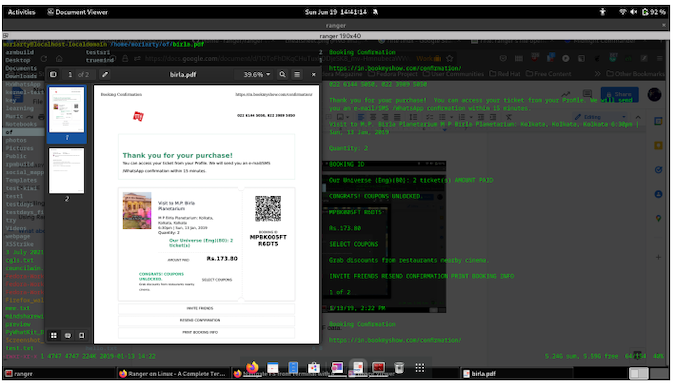The image size is (675, 389).
Task: Close the birla.pdf Document Viewer window
Action: 314,74
